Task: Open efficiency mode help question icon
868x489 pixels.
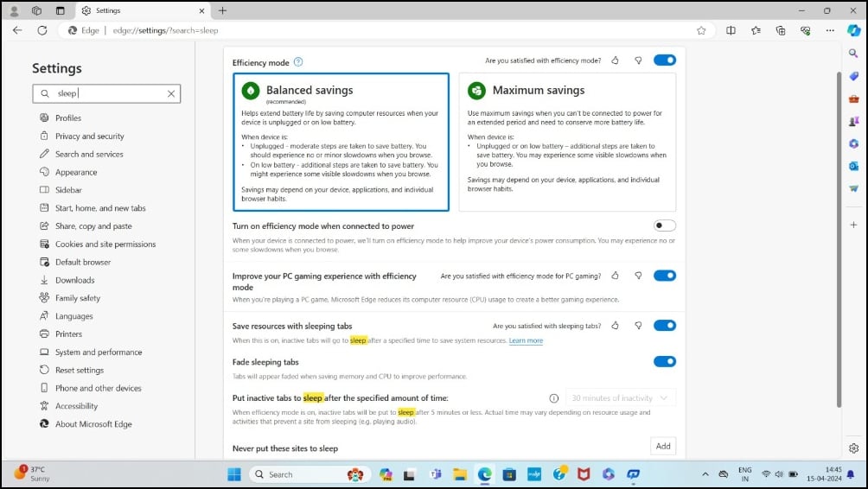Action: click(x=298, y=62)
